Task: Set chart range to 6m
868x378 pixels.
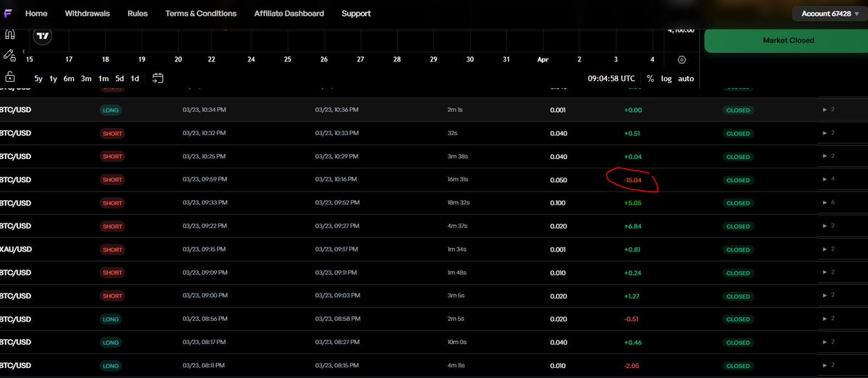Action: pos(69,78)
